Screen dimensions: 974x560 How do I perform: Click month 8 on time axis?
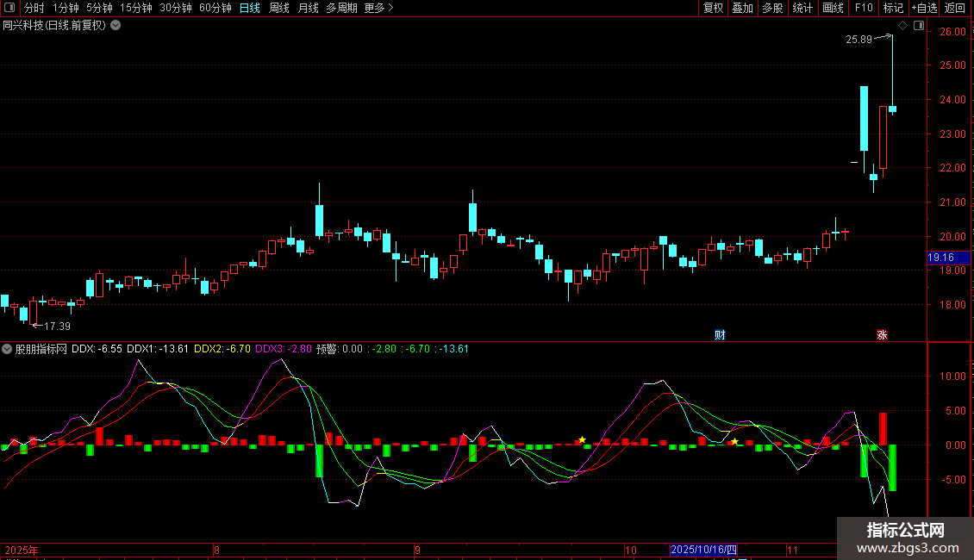click(x=216, y=550)
